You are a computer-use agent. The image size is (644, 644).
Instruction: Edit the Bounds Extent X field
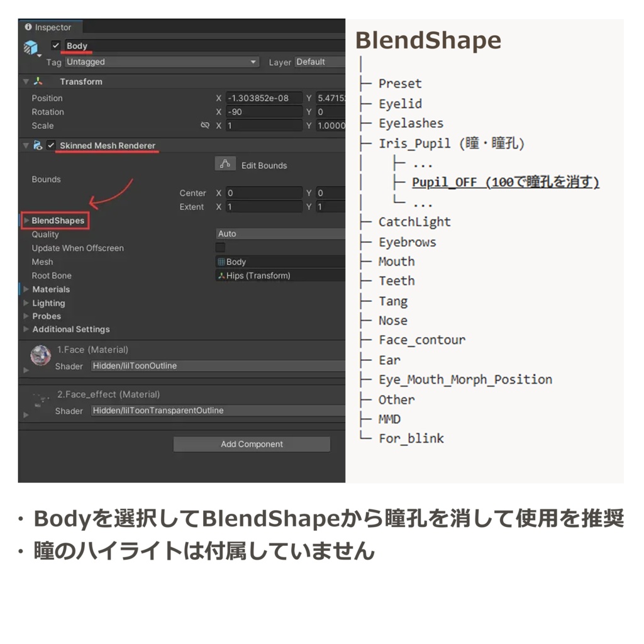(264, 207)
